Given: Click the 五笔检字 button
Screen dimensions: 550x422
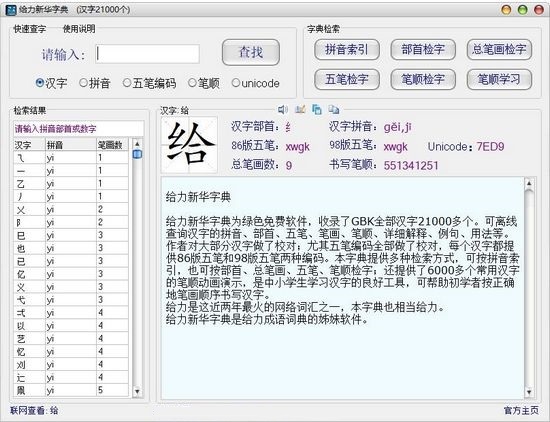Looking at the screenshot, I should click(x=347, y=79).
